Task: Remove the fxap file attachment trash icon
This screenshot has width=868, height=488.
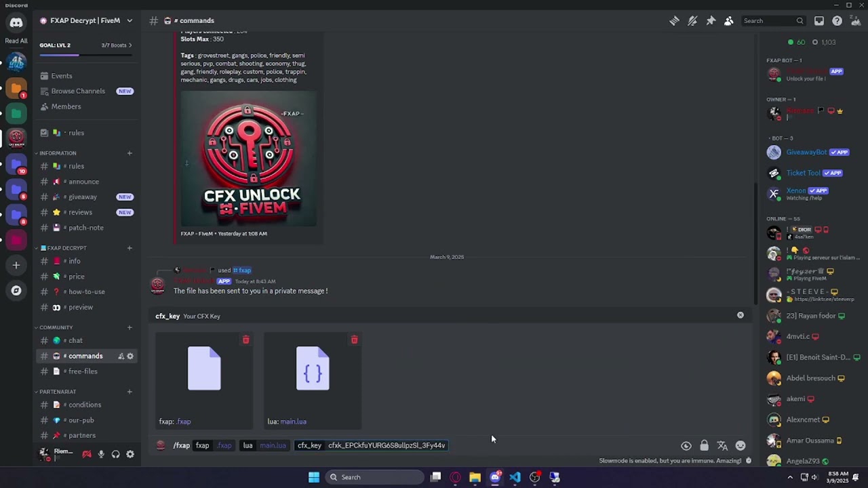Action: coord(246,340)
